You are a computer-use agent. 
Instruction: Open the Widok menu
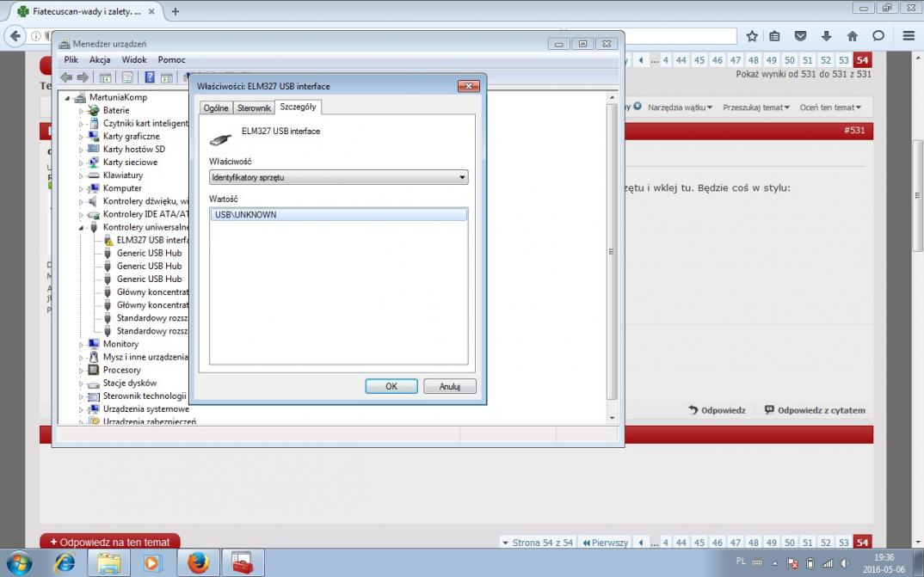click(x=133, y=59)
